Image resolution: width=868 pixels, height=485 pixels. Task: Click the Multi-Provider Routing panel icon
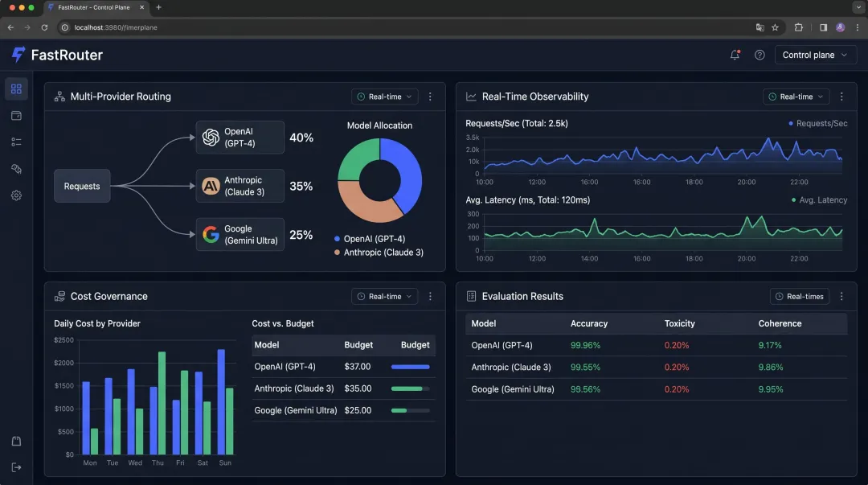tap(59, 97)
